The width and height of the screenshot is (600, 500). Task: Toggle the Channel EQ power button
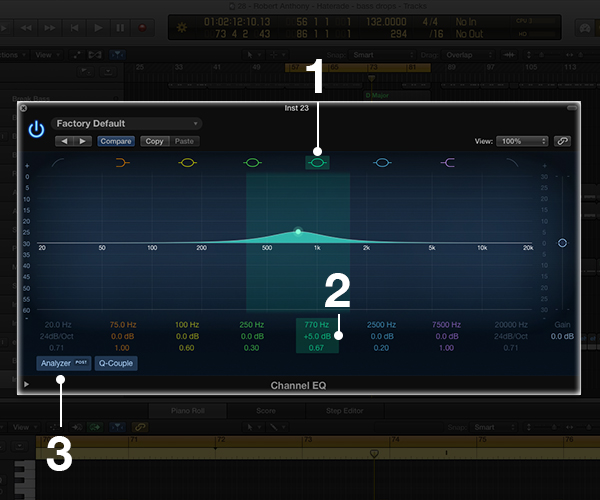(36, 129)
